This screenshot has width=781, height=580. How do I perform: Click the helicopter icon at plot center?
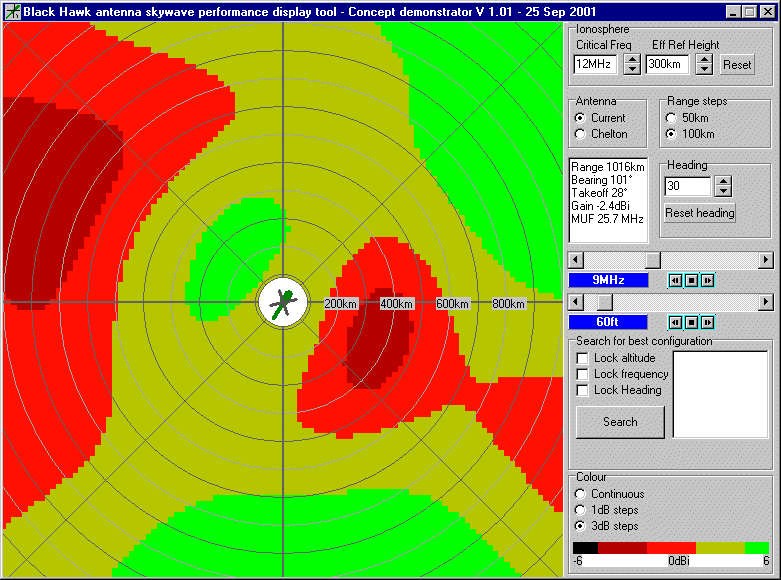tap(283, 302)
